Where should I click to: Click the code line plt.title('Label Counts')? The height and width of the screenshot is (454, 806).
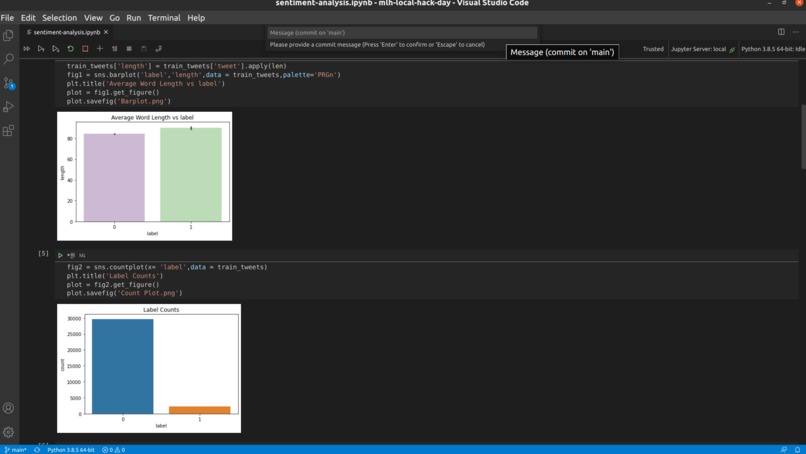pos(115,276)
